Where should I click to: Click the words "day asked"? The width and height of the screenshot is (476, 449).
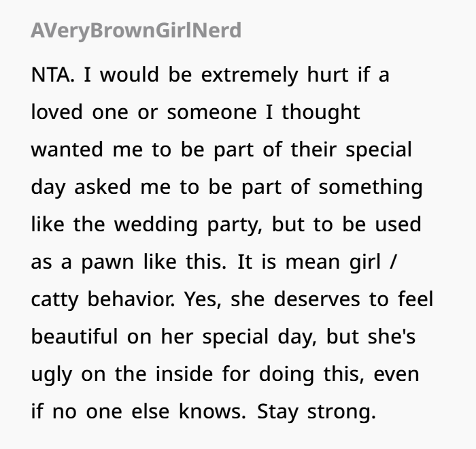(x=81, y=187)
